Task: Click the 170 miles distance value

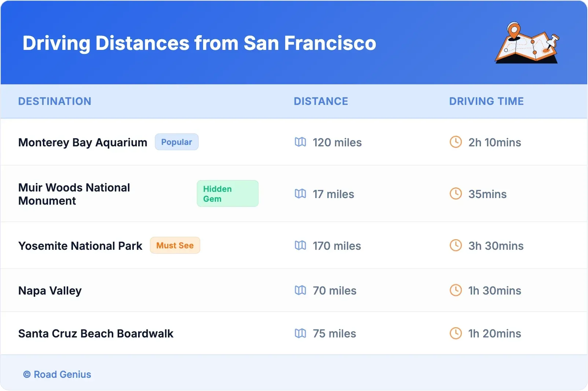Action: click(337, 246)
